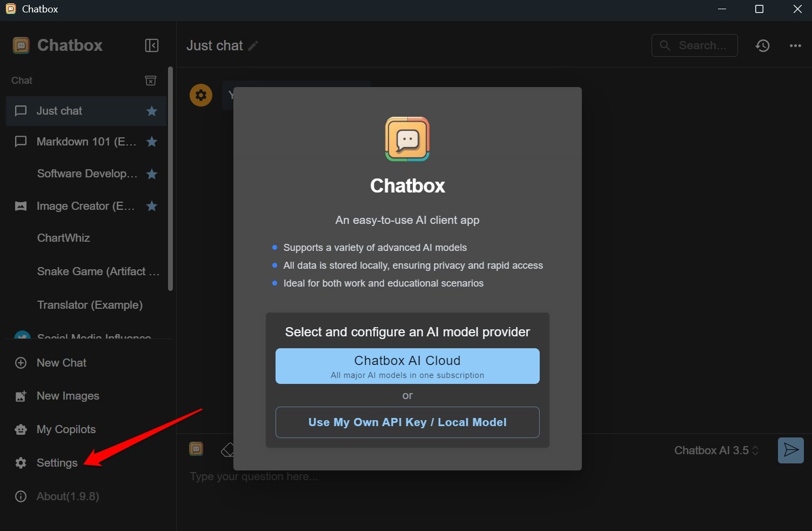The width and height of the screenshot is (812, 531).
Task: Choose Use My Own API Key / Local Model
Action: click(x=407, y=422)
